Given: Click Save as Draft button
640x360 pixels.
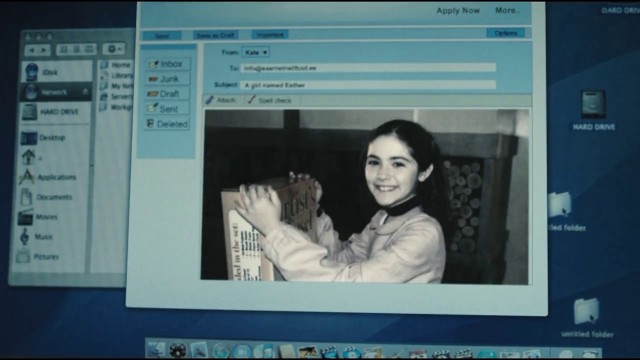Looking at the screenshot, I should (215, 36).
